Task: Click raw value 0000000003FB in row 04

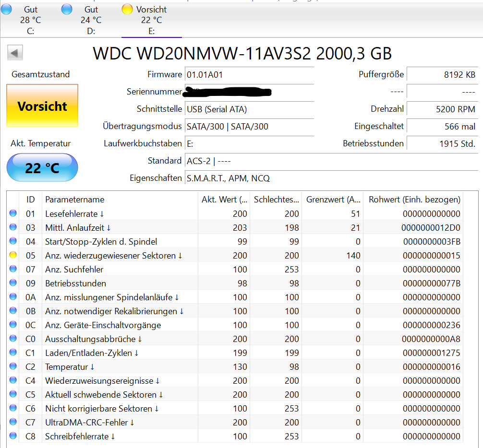Action: [x=432, y=242]
